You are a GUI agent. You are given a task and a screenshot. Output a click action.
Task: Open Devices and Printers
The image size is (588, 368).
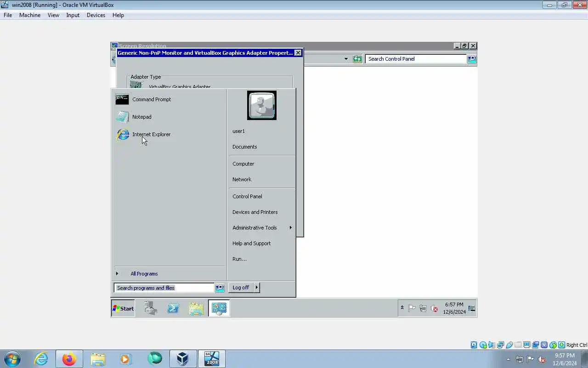[x=255, y=212]
